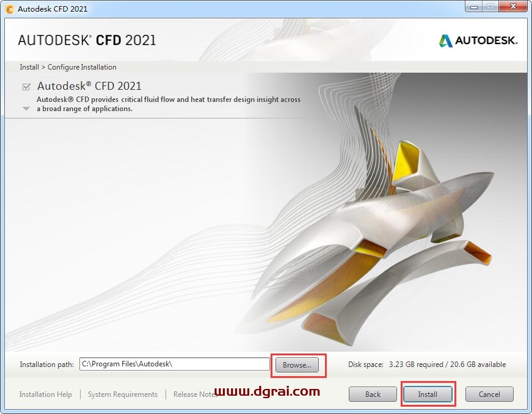
Task: Minimize the Autodesk CFD 2021 window
Action: 474,7
